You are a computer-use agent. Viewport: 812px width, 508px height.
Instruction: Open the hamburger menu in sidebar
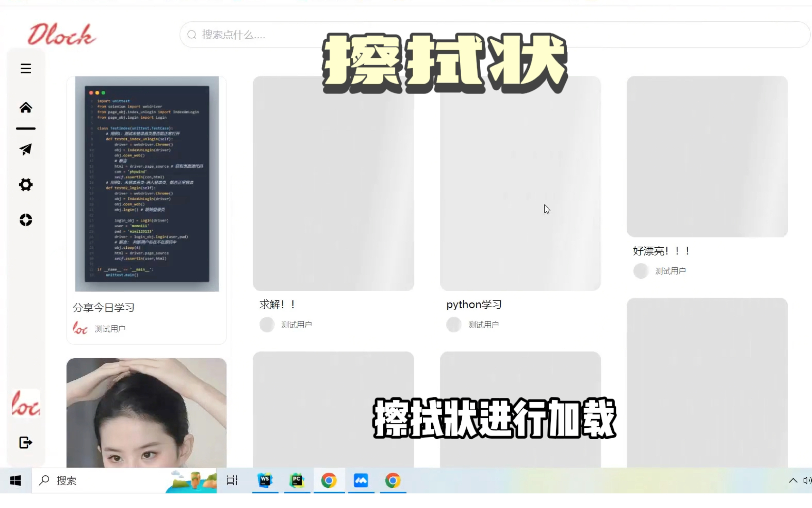coord(25,68)
